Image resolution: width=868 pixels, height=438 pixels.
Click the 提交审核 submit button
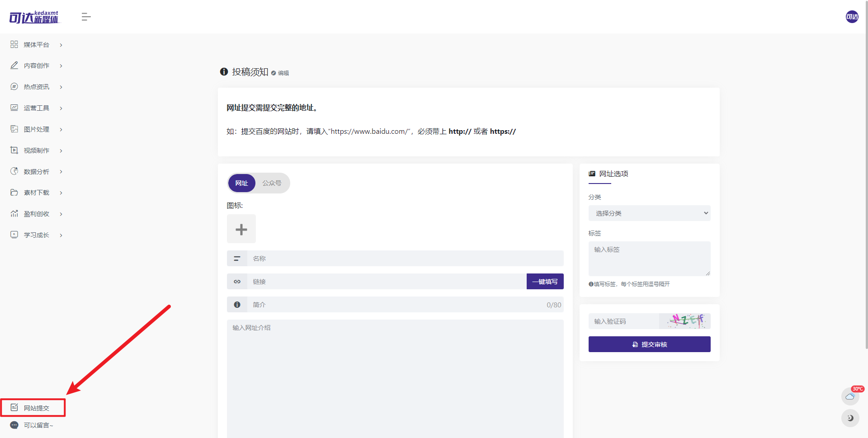(649, 344)
